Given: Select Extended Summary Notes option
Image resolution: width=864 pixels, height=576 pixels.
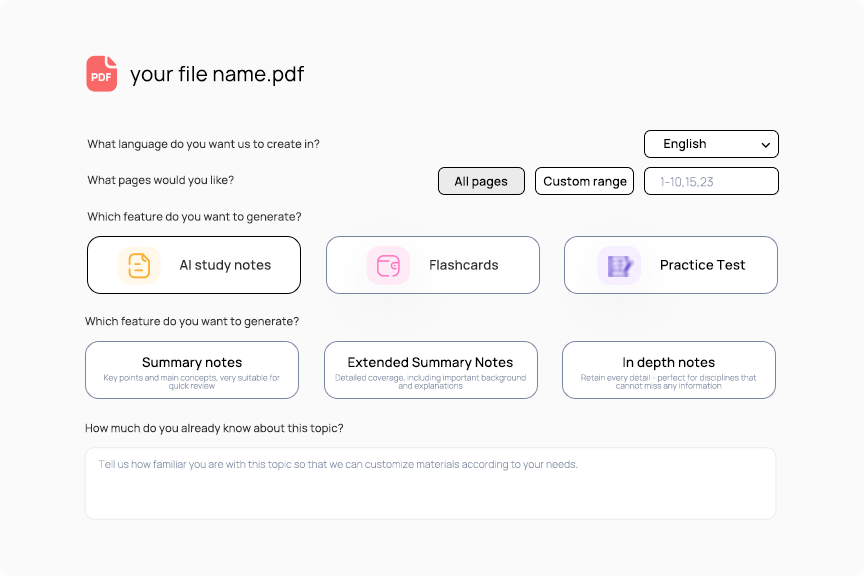Looking at the screenshot, I should click(x=430, y=370).
